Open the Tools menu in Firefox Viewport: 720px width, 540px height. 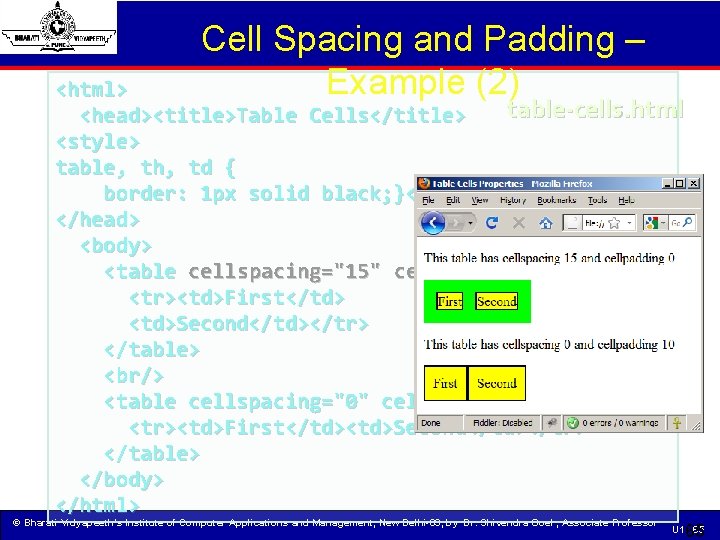[597, 200]
